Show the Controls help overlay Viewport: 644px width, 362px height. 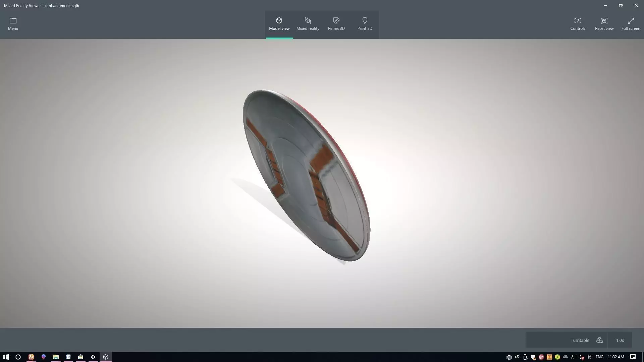pyautogui.click(x=578, y=24)
